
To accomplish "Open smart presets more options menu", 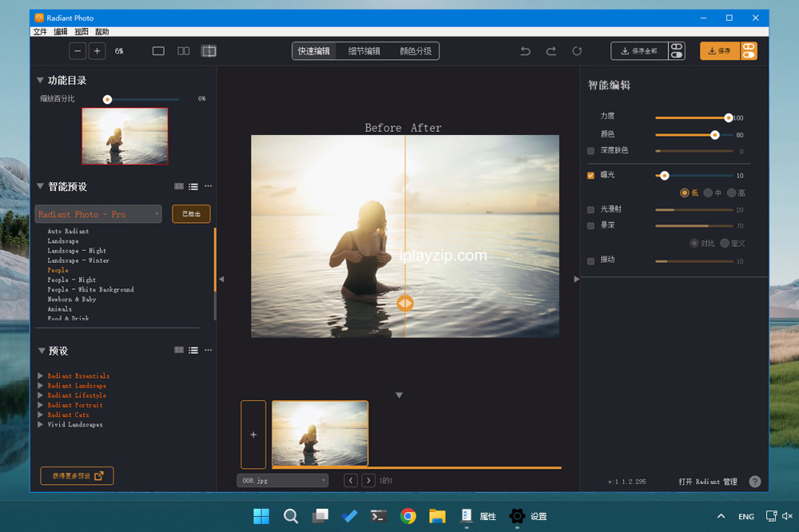I will click(x=208, y=186).
